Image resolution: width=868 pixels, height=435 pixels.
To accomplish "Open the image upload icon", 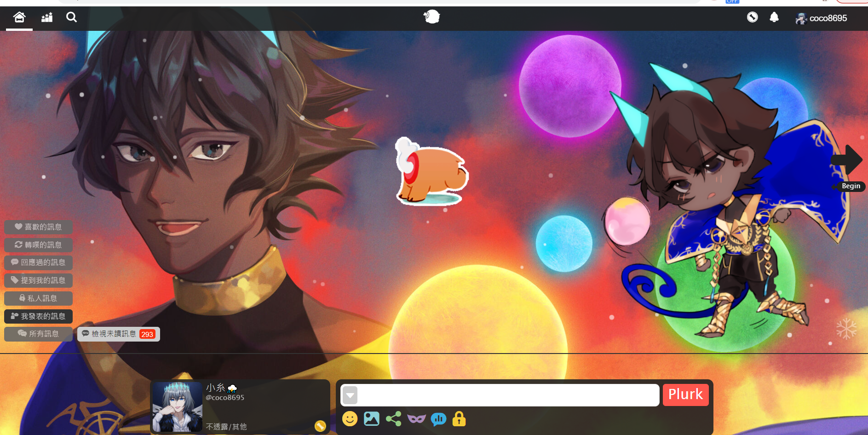I will coord(372,419).
